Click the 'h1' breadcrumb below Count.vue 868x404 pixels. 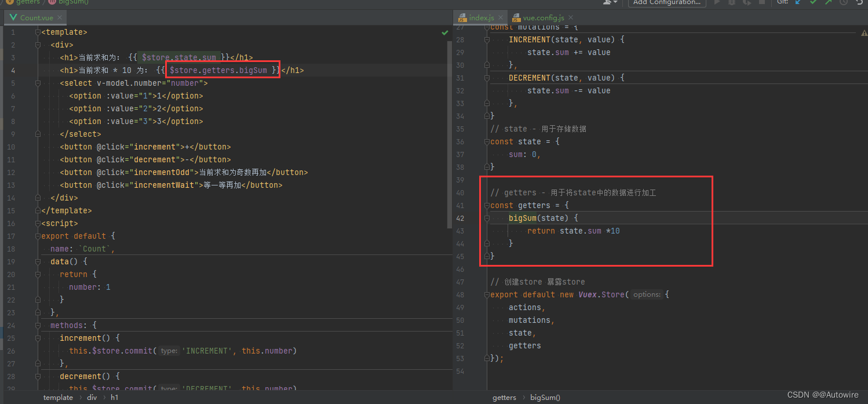(x=115, y=398)
